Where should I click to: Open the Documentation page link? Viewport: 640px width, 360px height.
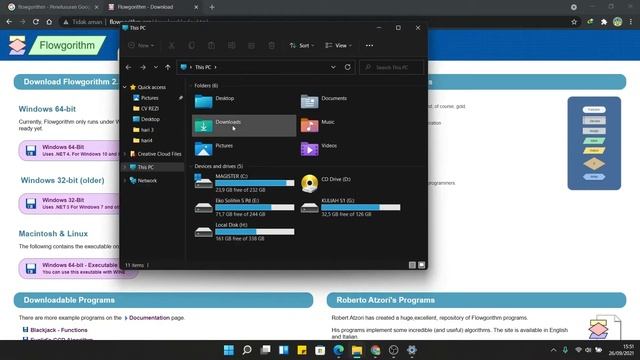149,318
